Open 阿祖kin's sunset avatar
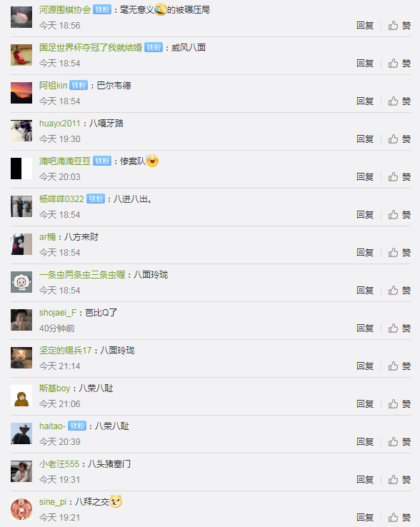 click(x=21, y=93)
